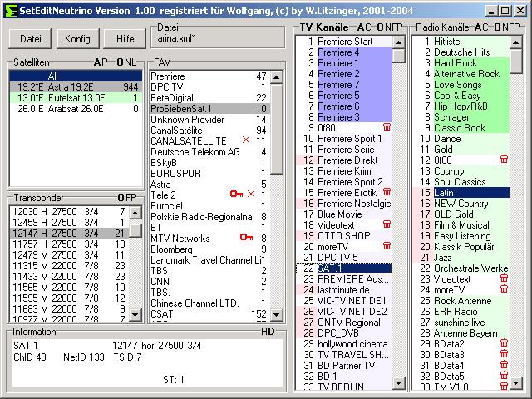532x399 pixels.
Task: Open the Datei menu button
Action: [30, 39]
